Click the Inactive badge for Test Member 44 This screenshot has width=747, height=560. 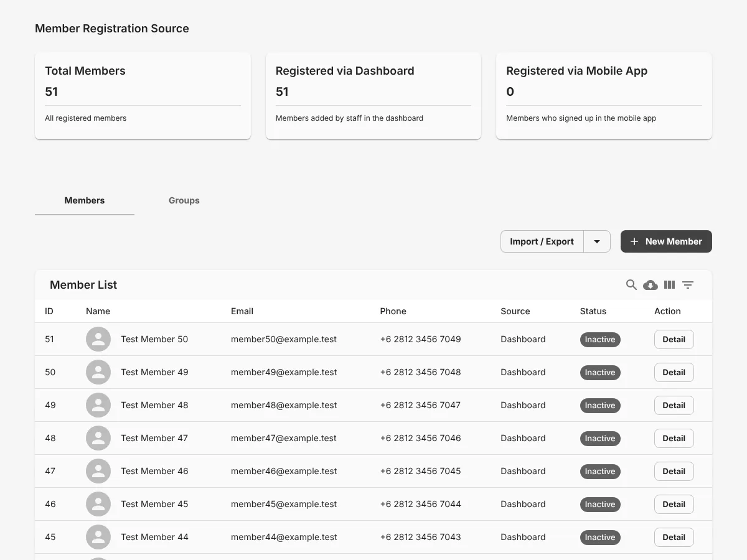coord(600,537)
